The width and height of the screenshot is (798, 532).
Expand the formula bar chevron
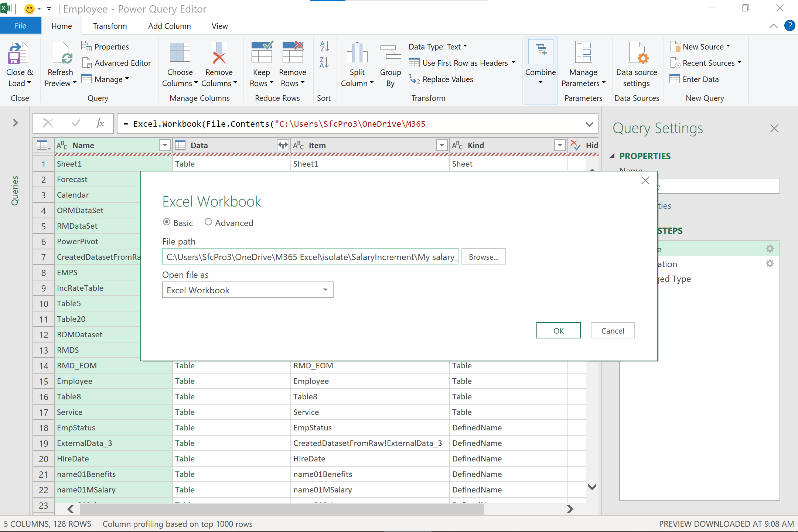[589, 125]
